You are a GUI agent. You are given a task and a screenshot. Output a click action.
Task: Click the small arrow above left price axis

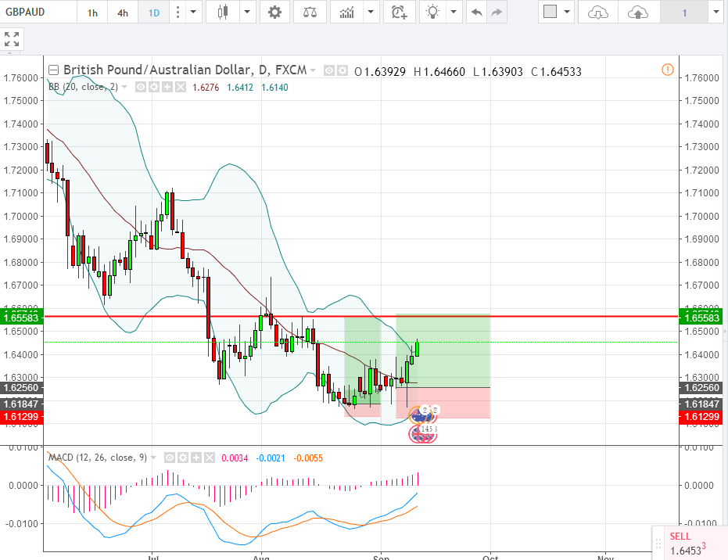(x=9, y=54)
